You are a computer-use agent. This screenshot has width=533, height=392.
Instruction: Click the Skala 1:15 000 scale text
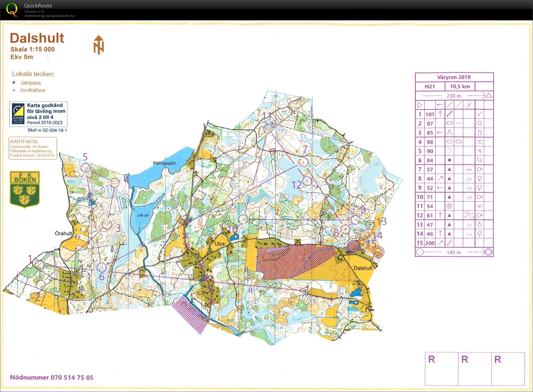(32, 49)
